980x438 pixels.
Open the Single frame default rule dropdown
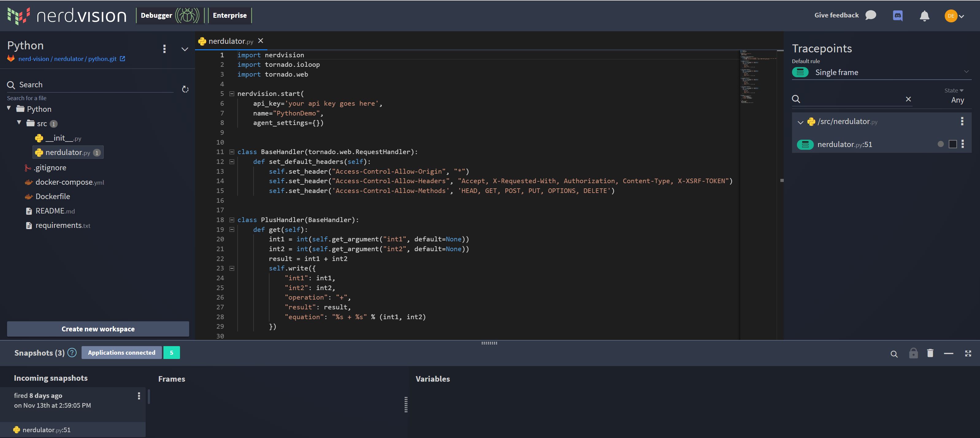click(882, 72)
